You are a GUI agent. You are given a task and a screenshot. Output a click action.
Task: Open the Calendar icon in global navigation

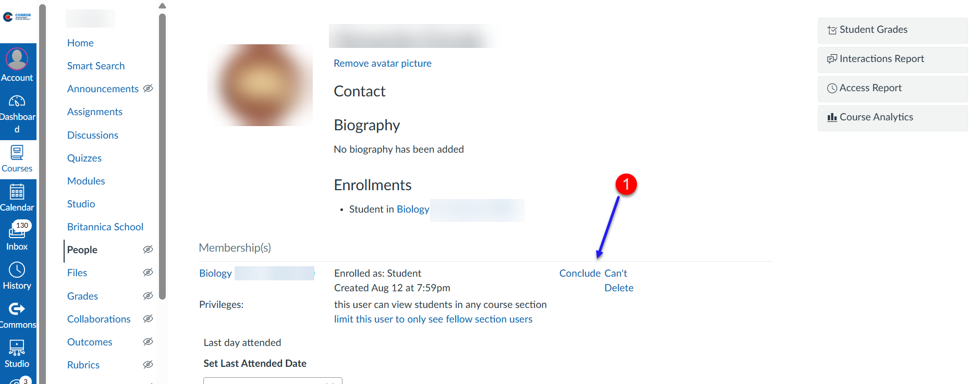click(x=17, y=192)
